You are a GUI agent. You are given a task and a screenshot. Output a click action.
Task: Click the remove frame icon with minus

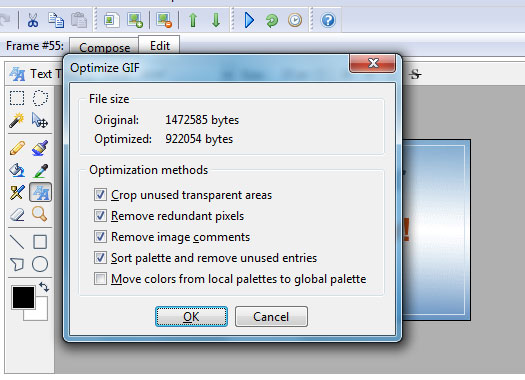(x=164, y=20)
